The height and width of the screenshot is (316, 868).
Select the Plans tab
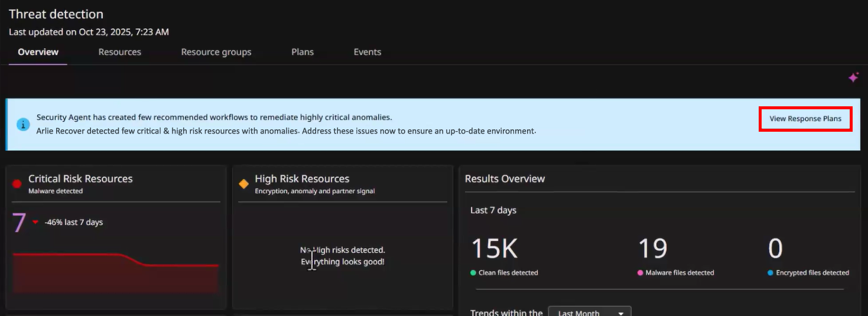[302, 52]
